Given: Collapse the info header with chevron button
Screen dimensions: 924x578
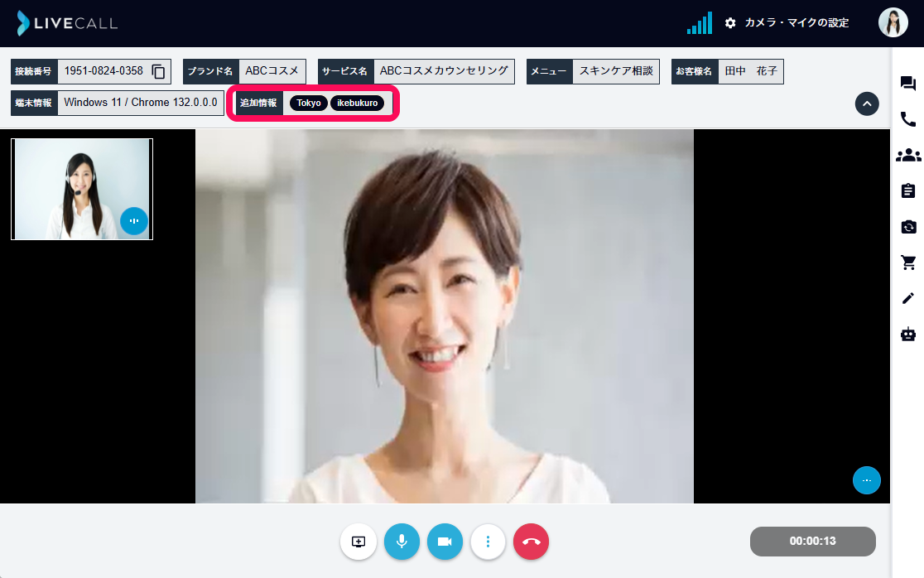Looking at the screenshot, I should (867, 104).
